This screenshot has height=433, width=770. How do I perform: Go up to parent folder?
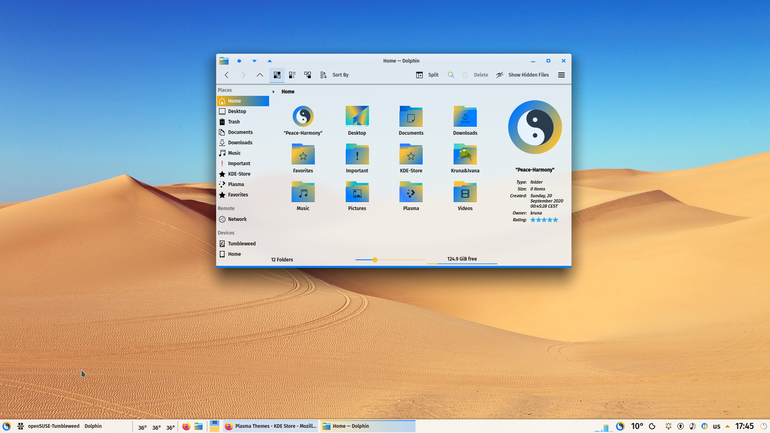260,75
